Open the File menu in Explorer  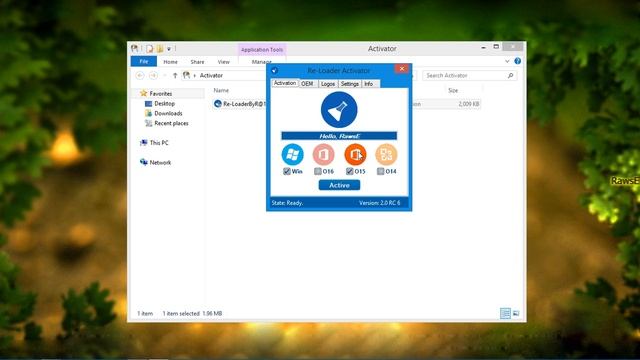pos(144,62)
